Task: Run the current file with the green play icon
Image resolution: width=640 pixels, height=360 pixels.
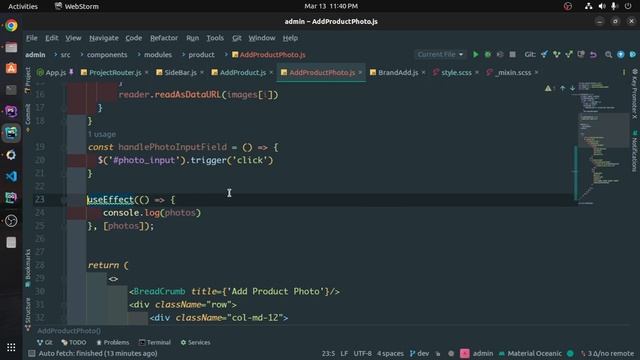Action: (476, 54)
